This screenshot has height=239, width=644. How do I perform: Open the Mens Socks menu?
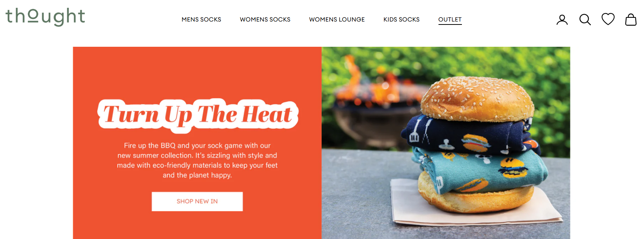[201, 19]
